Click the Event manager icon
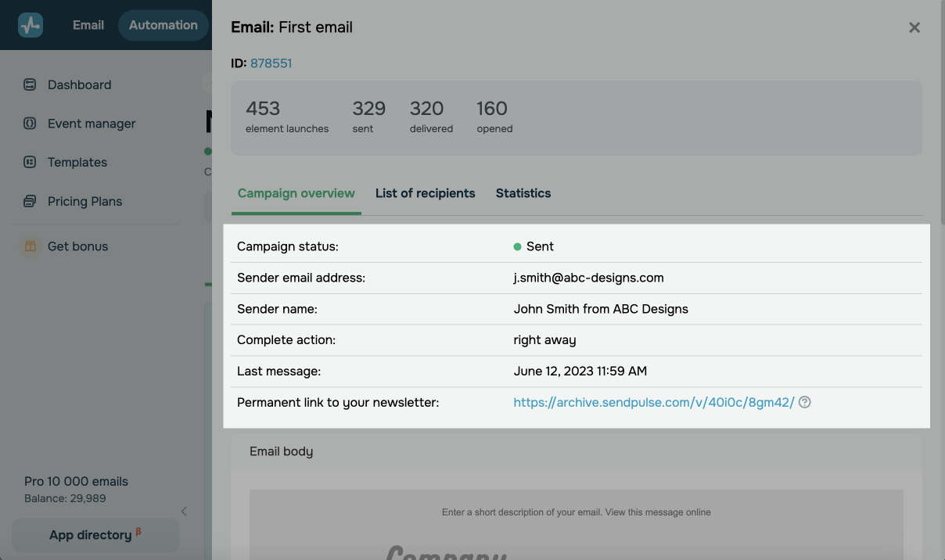The height and width of the screenshot is (560, 945). tap(30, 124)
